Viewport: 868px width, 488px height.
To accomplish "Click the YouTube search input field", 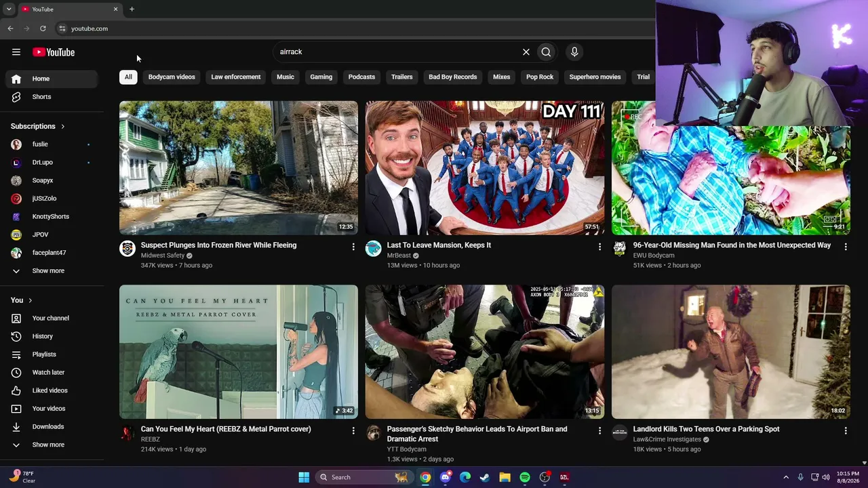I will 397,52.
